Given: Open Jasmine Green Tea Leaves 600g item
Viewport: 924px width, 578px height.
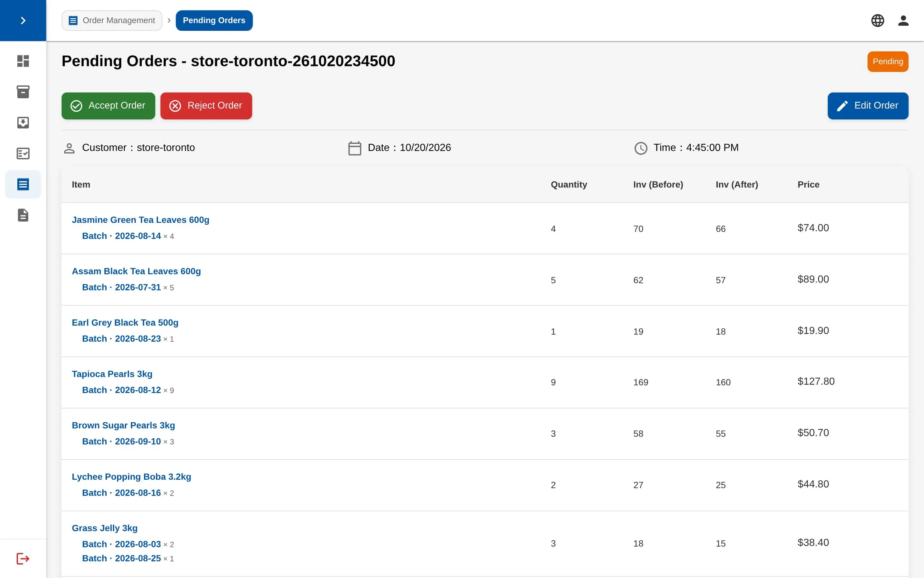Looking at the screenshot, I should 141,220.
